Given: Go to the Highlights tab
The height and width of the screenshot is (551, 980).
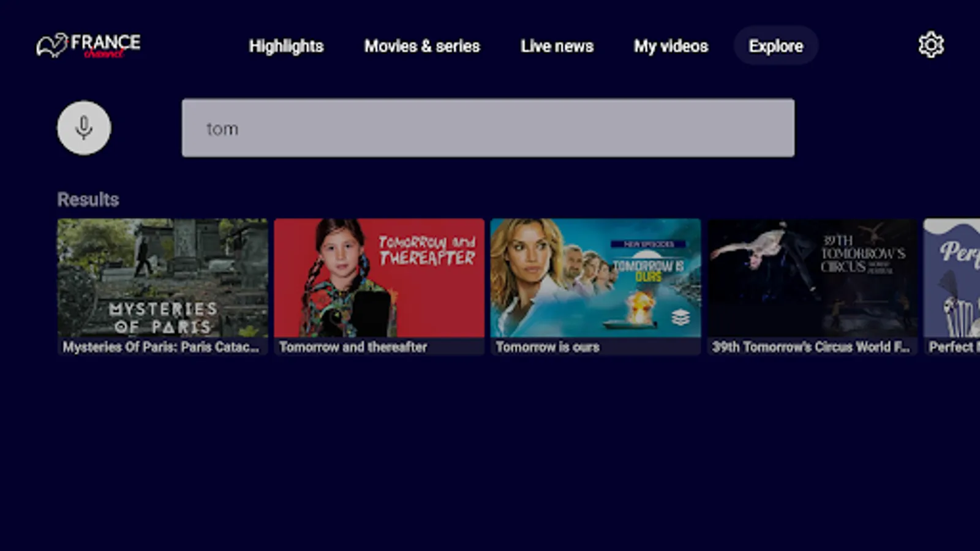Looking at the screenshot, I should pos(286,46).
